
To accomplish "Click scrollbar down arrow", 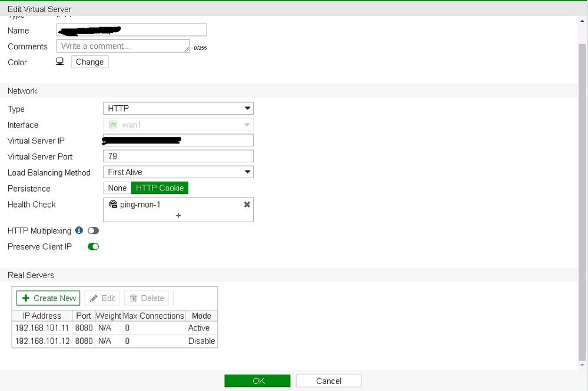I will 582,365.
